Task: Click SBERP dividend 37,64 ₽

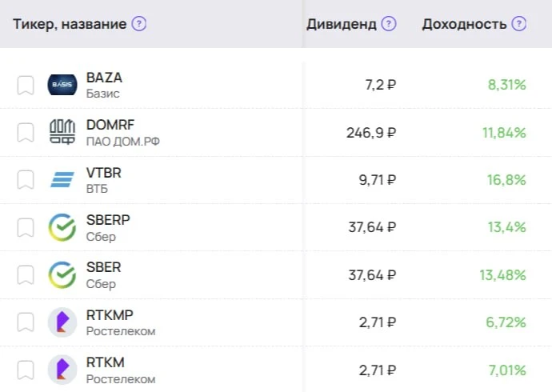Action: pyautogui.click(x=373, y=227)
